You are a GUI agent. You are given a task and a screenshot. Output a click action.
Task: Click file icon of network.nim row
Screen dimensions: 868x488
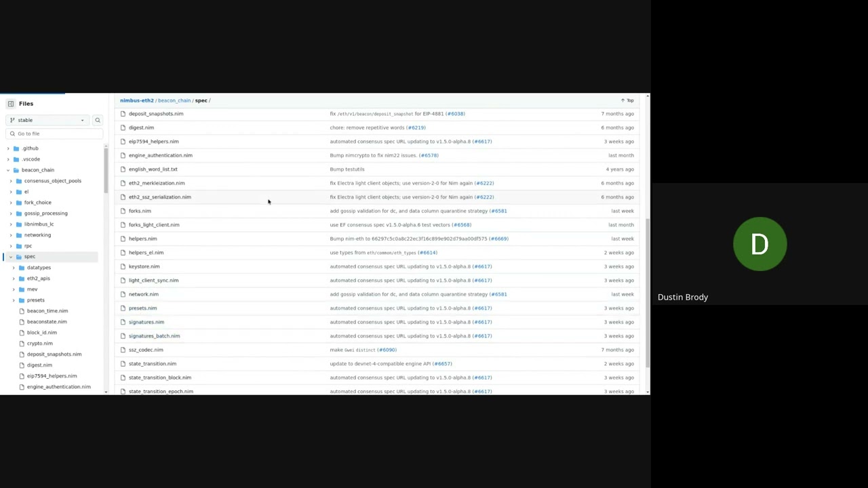[x=123, y=294]
